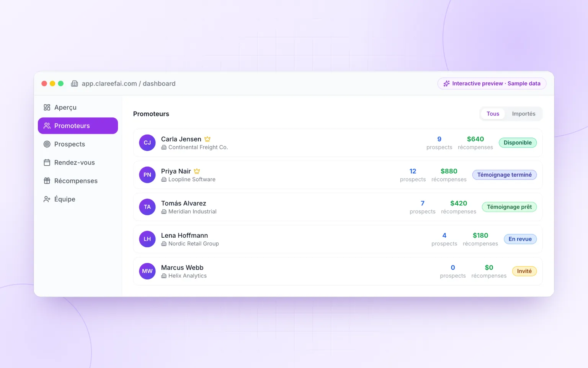The height and width of the screenshot is (368, 588).
Task: Click the MW avatar for Marcus Webb
Action: coord(147,271)
